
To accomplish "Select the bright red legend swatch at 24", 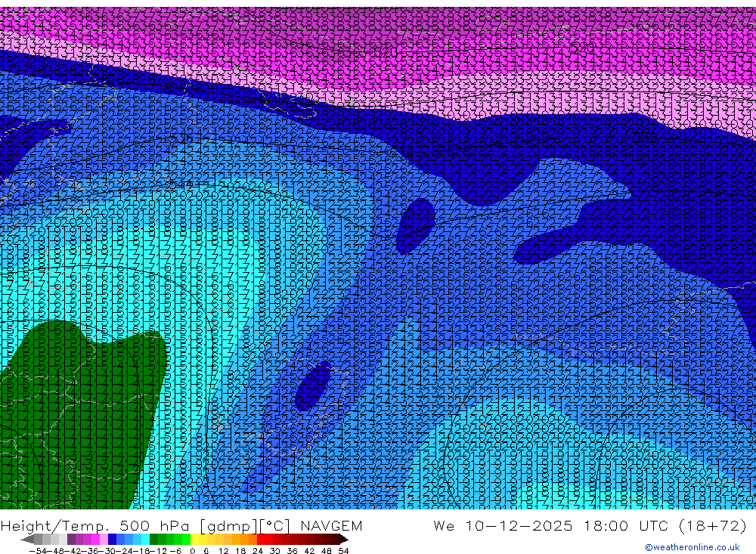I will click(261, 539).
